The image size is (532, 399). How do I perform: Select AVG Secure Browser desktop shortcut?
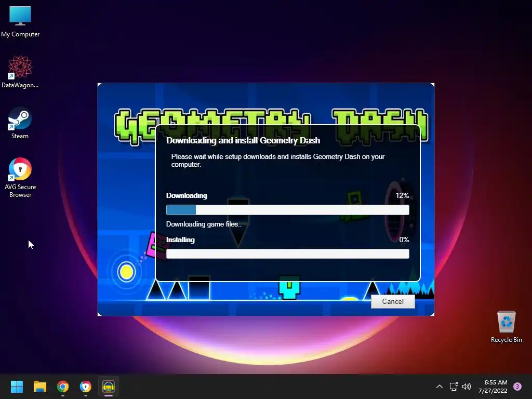click(20, 178)
